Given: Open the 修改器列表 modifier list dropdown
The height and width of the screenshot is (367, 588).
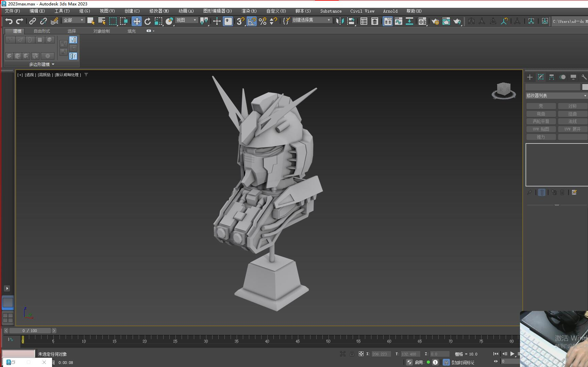Looking at the screenshot, I should click(x=556, y=96).
